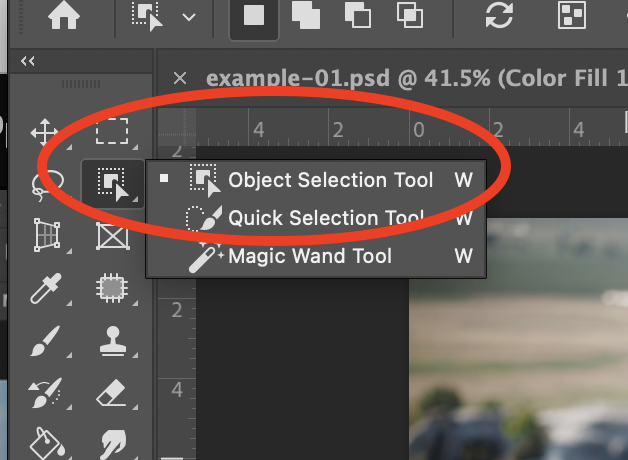Select the Eraser tool
Image resolution: width=628 pixels, height=460 pixels.
pyautogui.click(x=111, y=394)
